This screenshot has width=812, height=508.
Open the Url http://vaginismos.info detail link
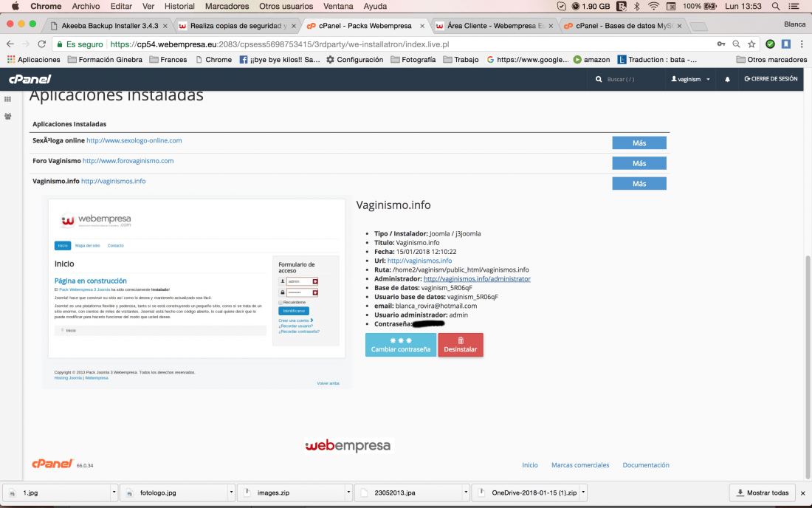click(419, 261)
